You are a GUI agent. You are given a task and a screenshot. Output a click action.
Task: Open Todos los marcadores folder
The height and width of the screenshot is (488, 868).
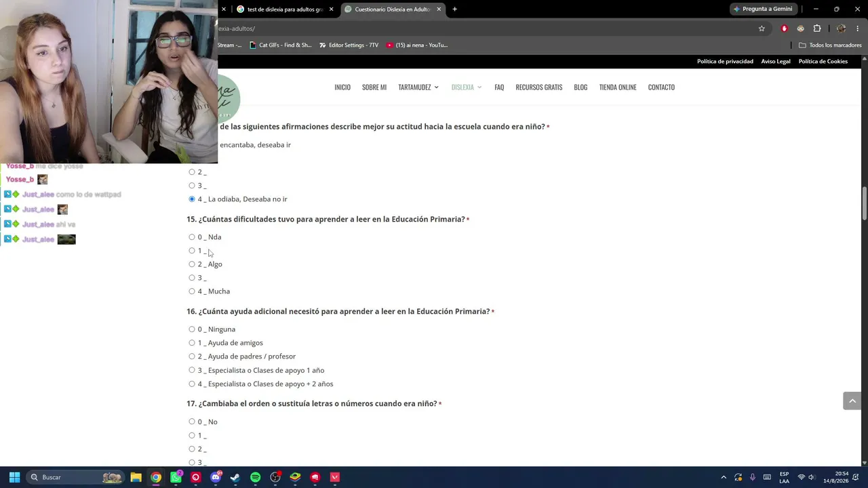[x=830, y=45]
